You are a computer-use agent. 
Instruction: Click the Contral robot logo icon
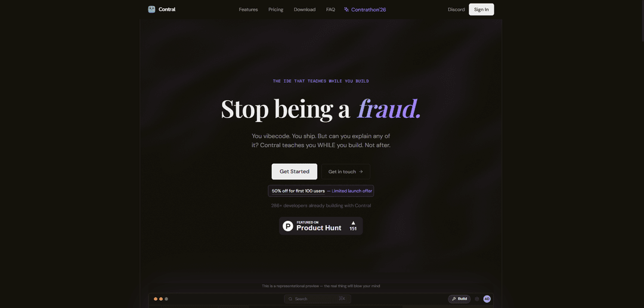pyautogui.click(x=151, y=10)
